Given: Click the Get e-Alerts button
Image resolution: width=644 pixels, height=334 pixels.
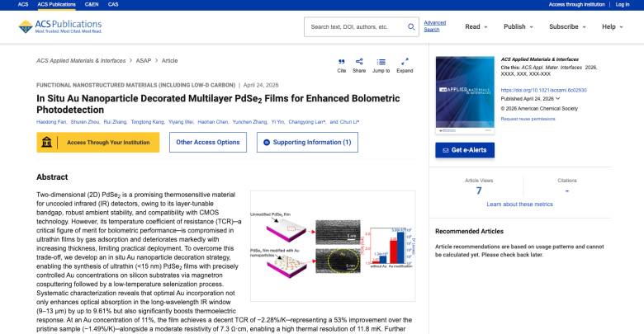Looking at the screenshot, I should 465,150.
